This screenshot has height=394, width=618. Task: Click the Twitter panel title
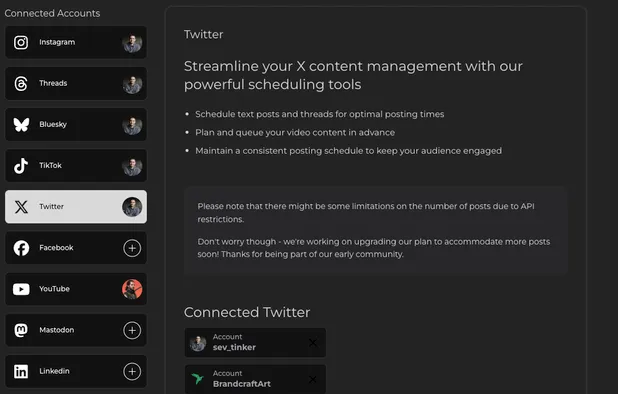pyautogui.click(x=203, y=34)
